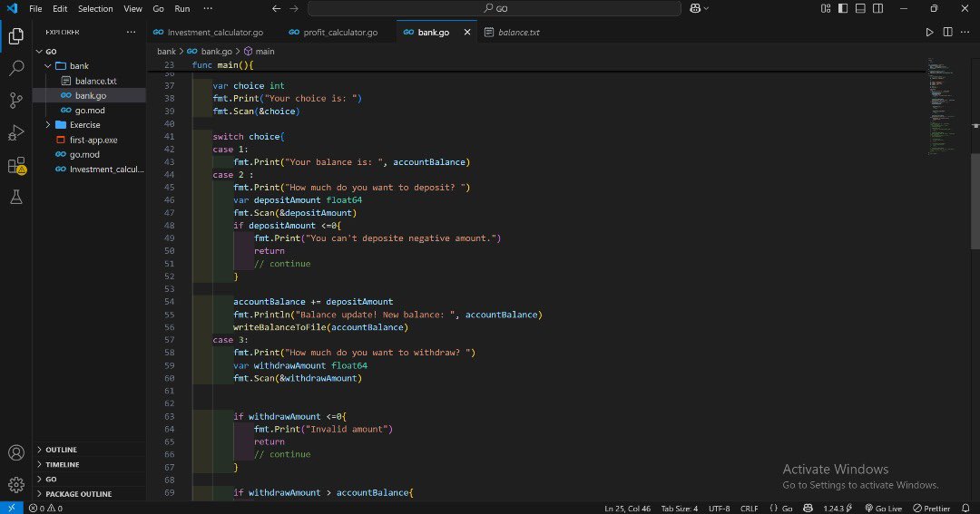The width and height of the screenshot is (980, 514).
Task: Click the code minimap preview
Action: coord(943,106)
